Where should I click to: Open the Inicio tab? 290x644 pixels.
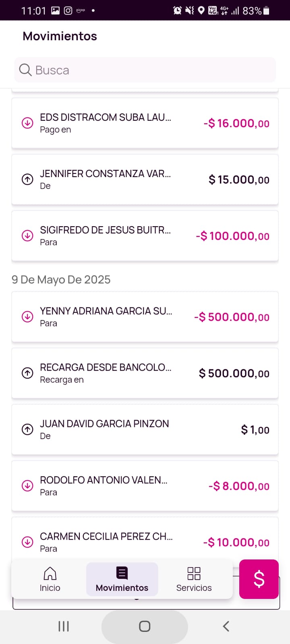pyautogui.click(x=50, y=579)
